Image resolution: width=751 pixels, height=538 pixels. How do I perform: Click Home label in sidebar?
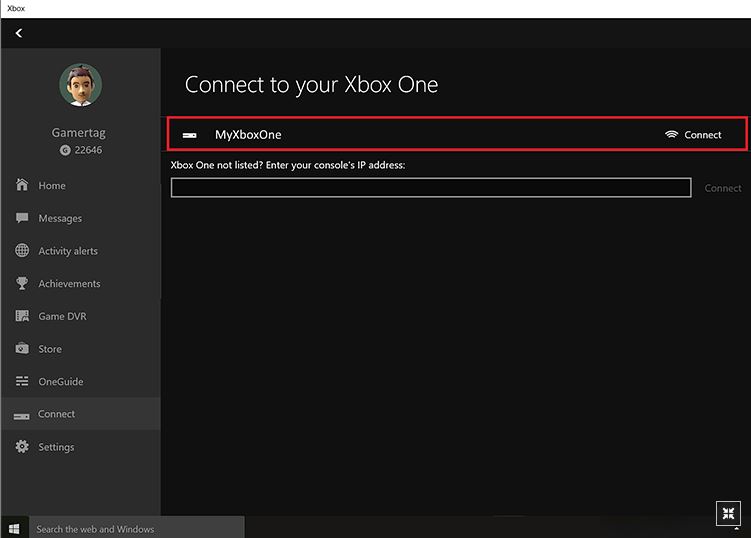(x=52, y=186)
